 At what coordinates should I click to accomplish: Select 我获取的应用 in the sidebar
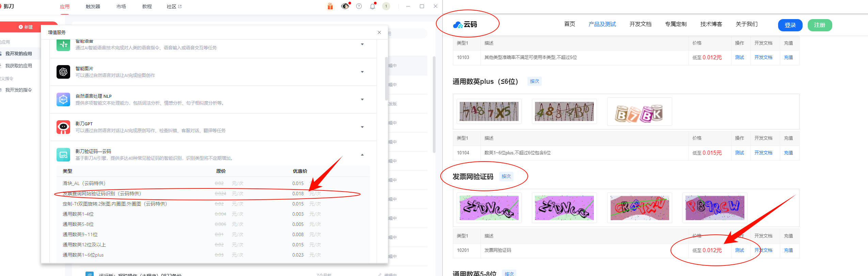pyautogui.click(x=19, y=66)
